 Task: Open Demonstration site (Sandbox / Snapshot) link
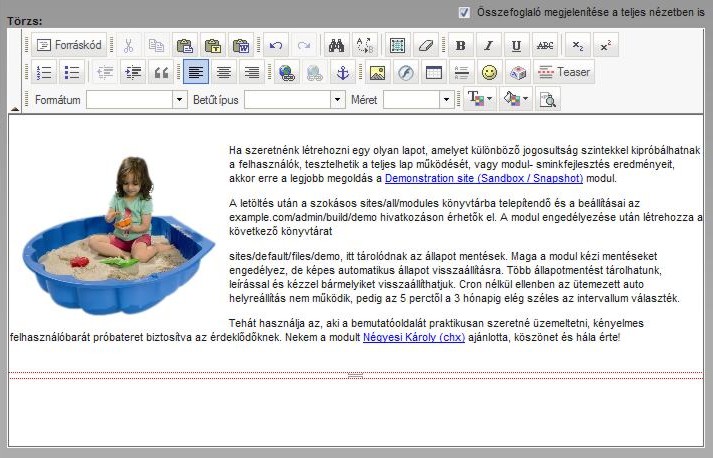[484, 178]
